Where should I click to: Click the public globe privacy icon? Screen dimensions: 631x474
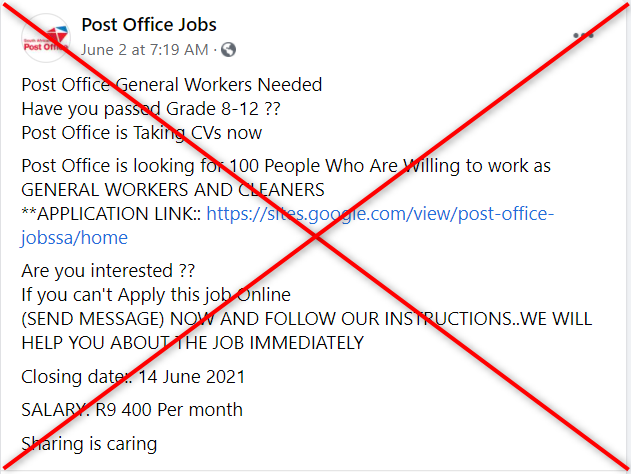(x=228, y=50)
